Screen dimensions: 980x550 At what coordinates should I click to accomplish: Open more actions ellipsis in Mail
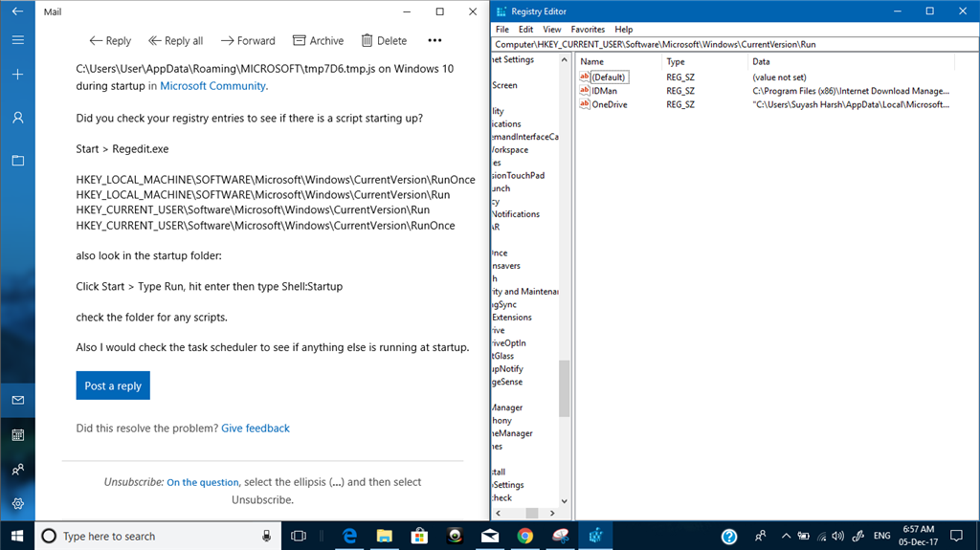click(x=434, y=40)
